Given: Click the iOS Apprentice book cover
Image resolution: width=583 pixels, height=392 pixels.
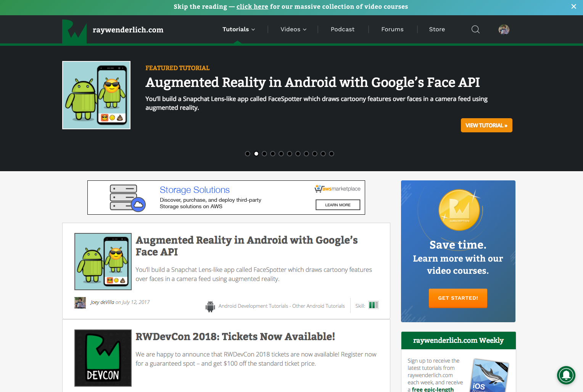Looking at the screenshot, I should pos(490,376).
